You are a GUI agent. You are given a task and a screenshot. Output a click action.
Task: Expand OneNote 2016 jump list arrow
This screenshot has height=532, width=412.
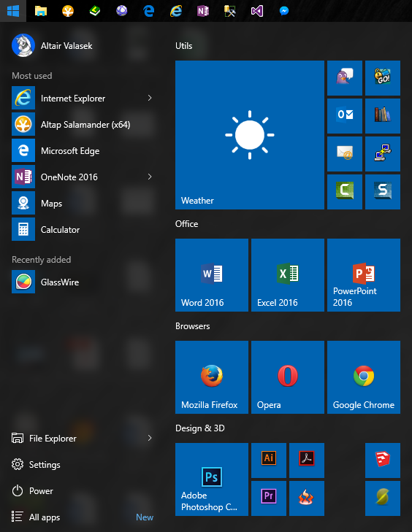[x=150, y=177]
